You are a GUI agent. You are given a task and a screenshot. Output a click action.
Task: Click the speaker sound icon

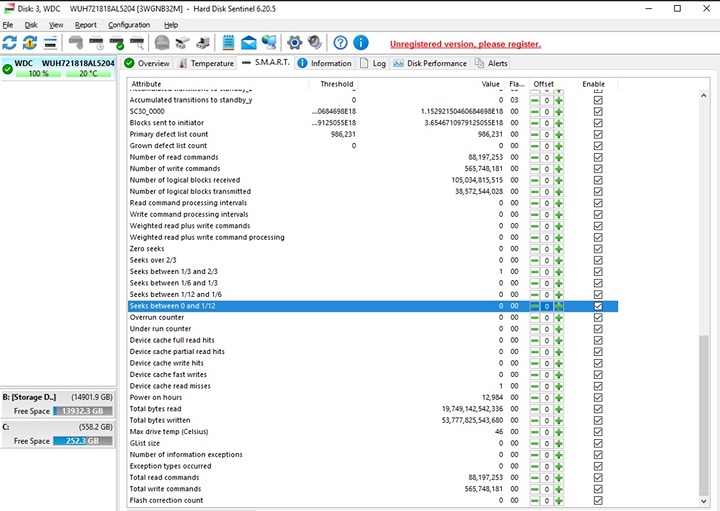[x=315, y=43]
